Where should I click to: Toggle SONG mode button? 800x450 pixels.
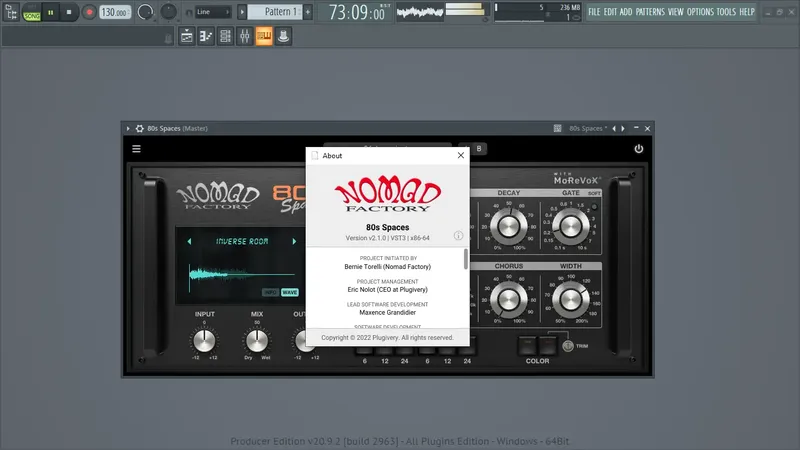pyautogui.click(x=32, y=16)
